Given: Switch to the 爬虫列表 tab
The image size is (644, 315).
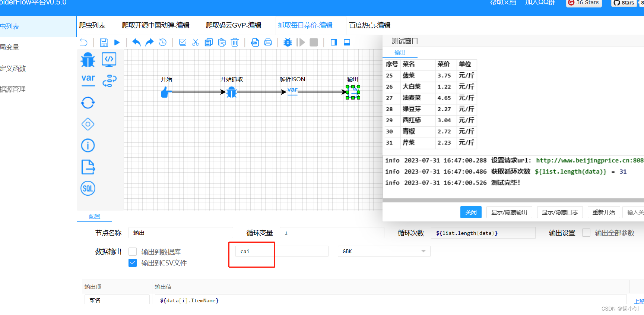Looking at the screenshot, I should [x=92, y=25].
